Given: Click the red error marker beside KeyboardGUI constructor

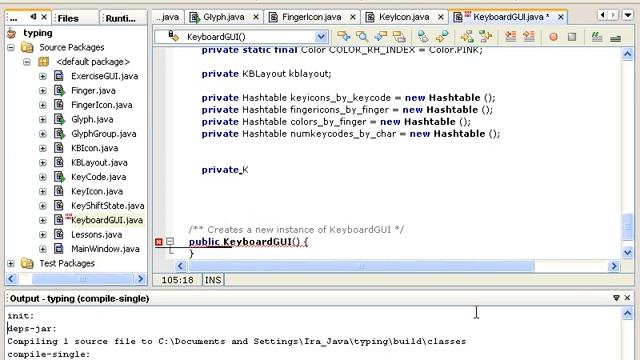Looking at the screenshot, I should (159, 242).
